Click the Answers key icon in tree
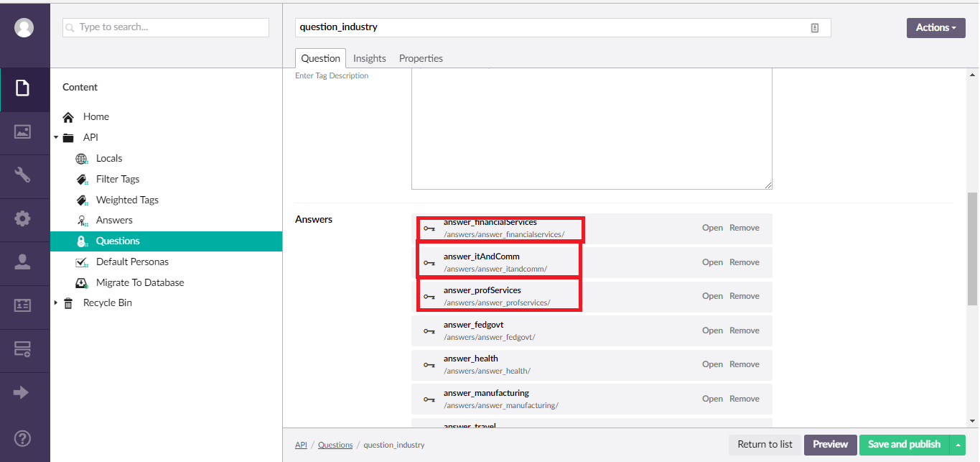Image resolution: width=980 pixels, height=462 pixels. [82, 221]
